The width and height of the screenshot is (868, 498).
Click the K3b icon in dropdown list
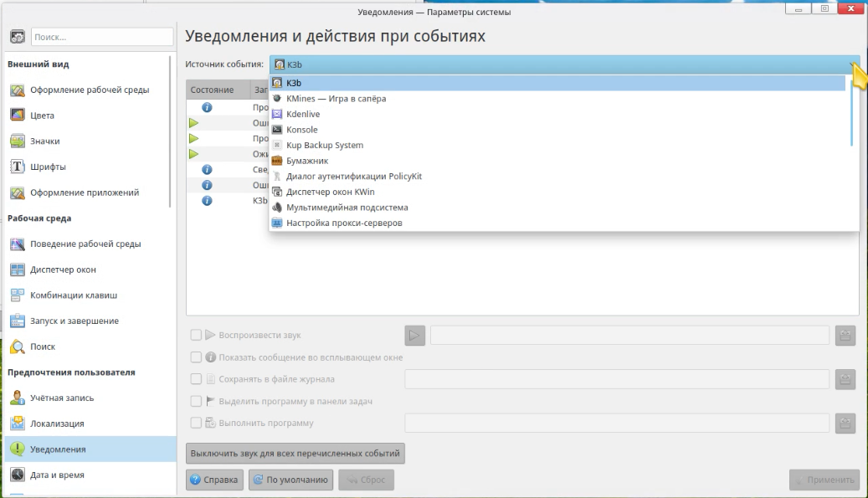pos(277,83)
